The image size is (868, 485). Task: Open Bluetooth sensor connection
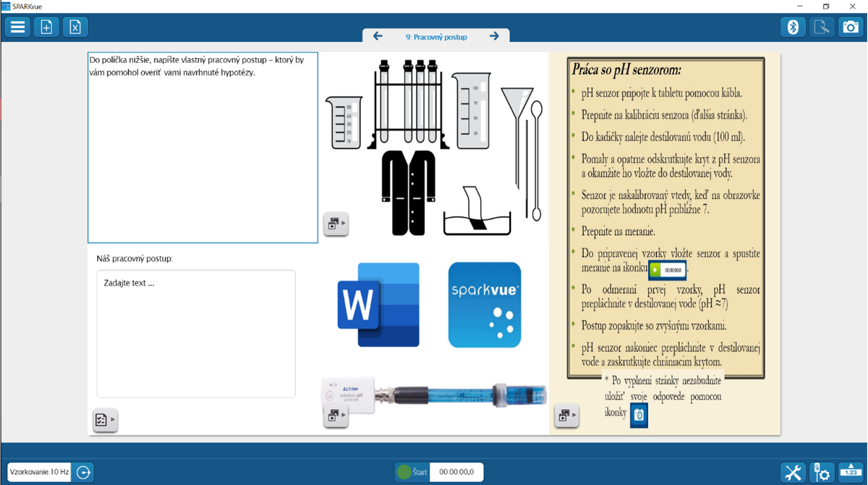tap(793, 27)
